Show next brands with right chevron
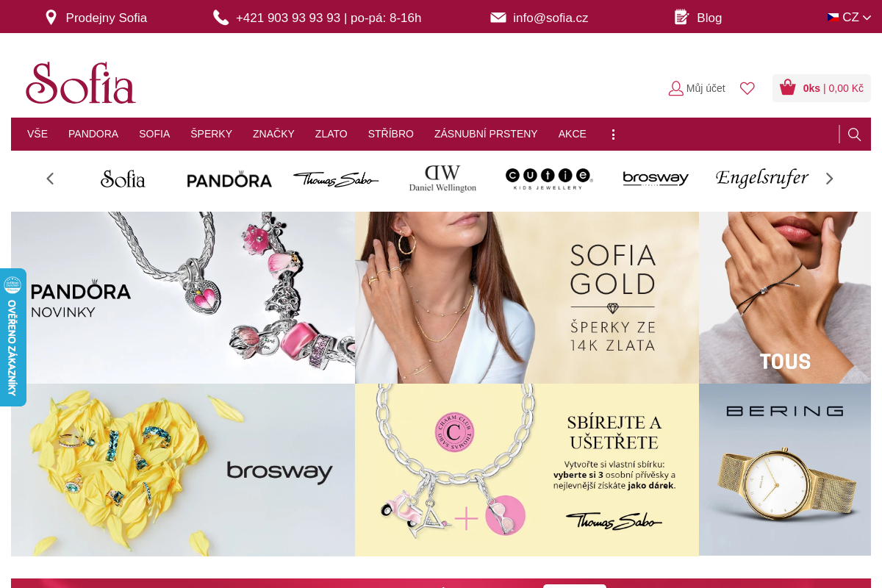The width and height of the screenshot is (882, 588). pyautogui.click(x=830, y=179)
